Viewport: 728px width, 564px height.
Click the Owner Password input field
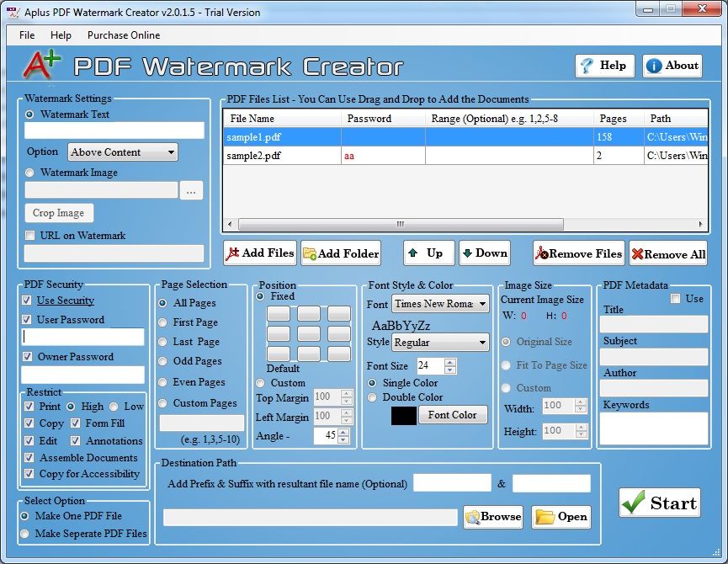click(x=83, y=375)
